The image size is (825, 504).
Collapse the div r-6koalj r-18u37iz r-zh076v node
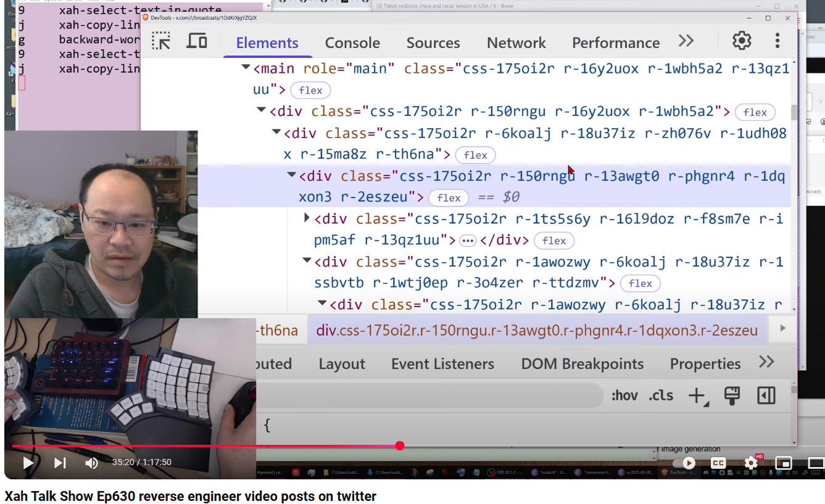276,131
